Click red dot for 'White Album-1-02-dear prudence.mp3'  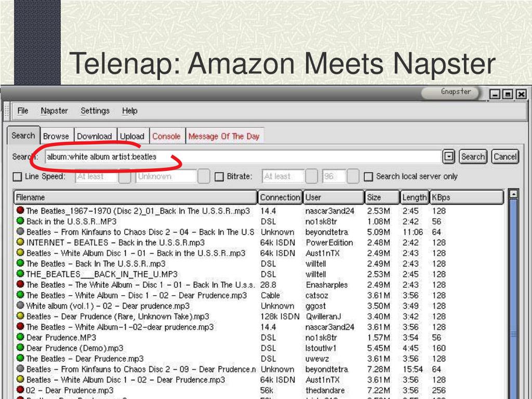click(20, 326)
